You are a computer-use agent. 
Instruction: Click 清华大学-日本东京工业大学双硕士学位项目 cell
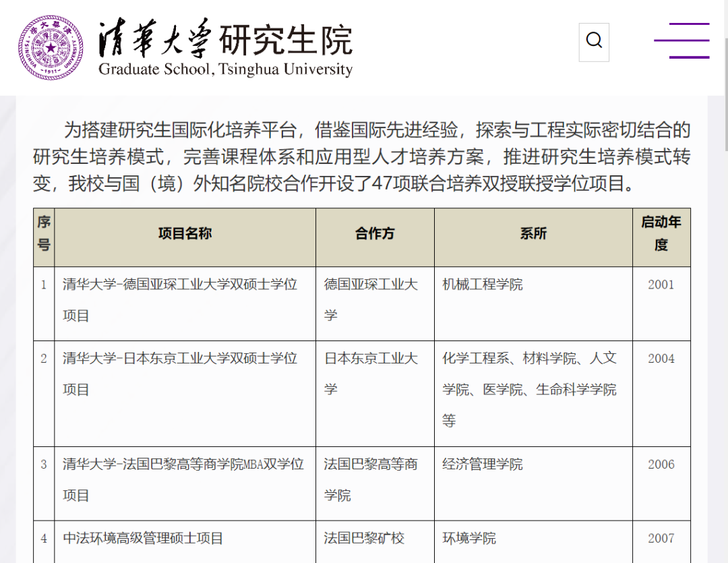185,394
